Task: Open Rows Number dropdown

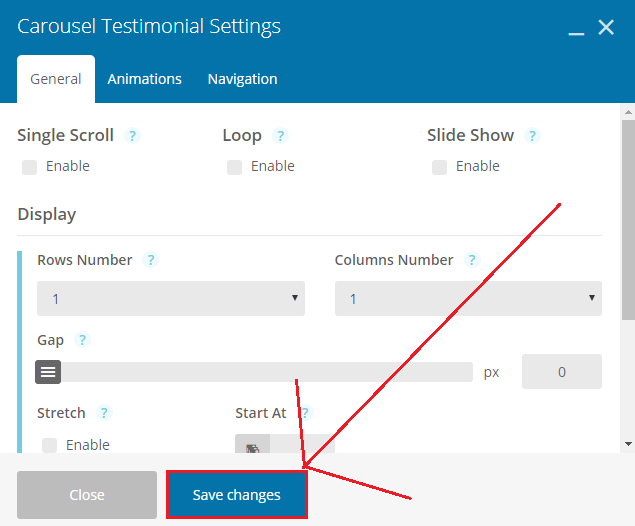Action: point(171,298)
